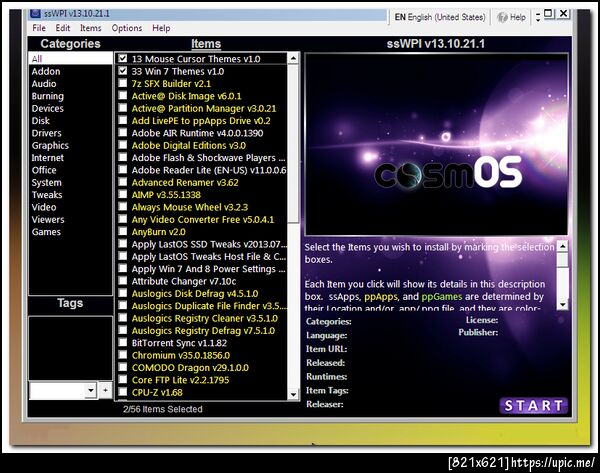Uncheck 33 Win 7 Themes v1.0 checkbox
The width and height of the screenshot is (600, 473).
pos(122,71)
